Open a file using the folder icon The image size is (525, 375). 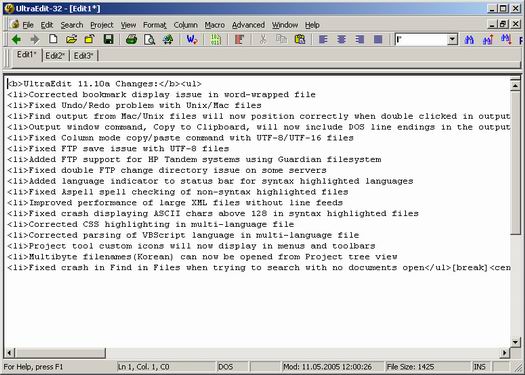tap(71, 40)
